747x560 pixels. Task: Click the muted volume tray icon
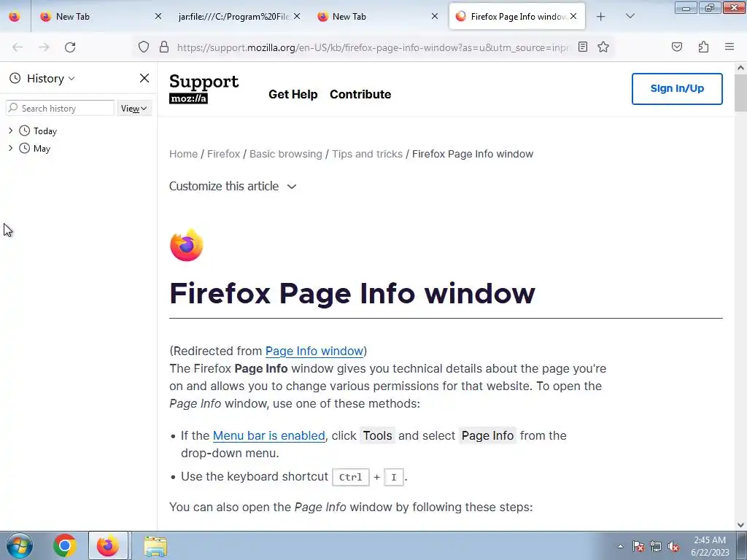click(673, 546)
